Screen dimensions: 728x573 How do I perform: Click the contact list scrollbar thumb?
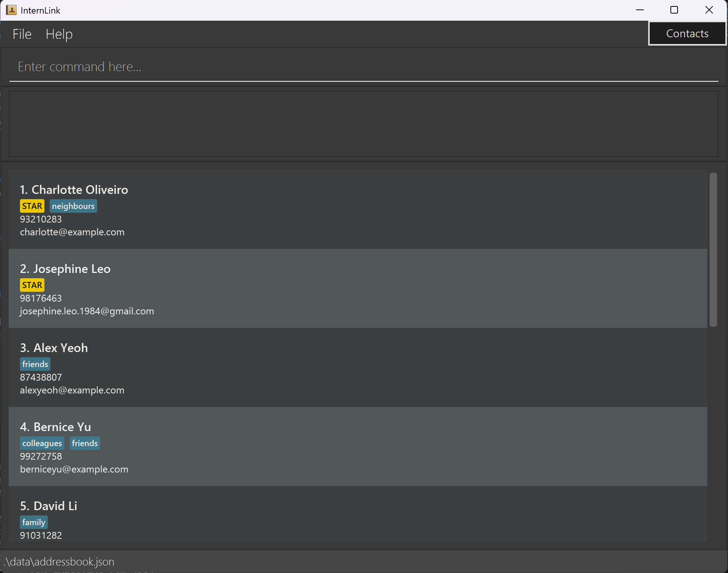(713, 250)
